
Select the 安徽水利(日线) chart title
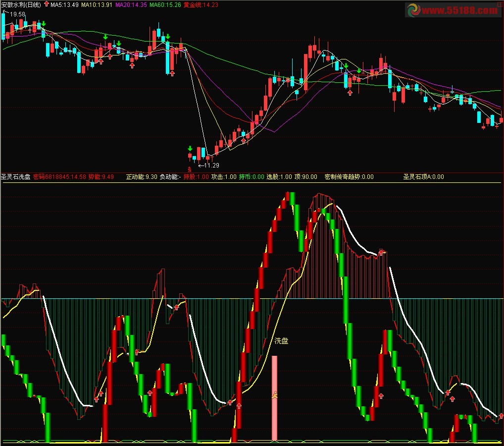click(x=21, y=4)
